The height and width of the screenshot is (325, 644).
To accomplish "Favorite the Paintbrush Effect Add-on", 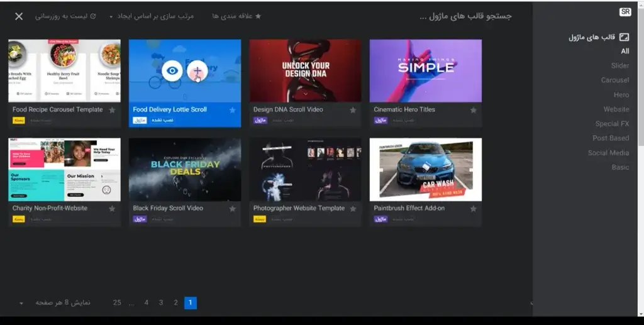I will tap(473, 209).
